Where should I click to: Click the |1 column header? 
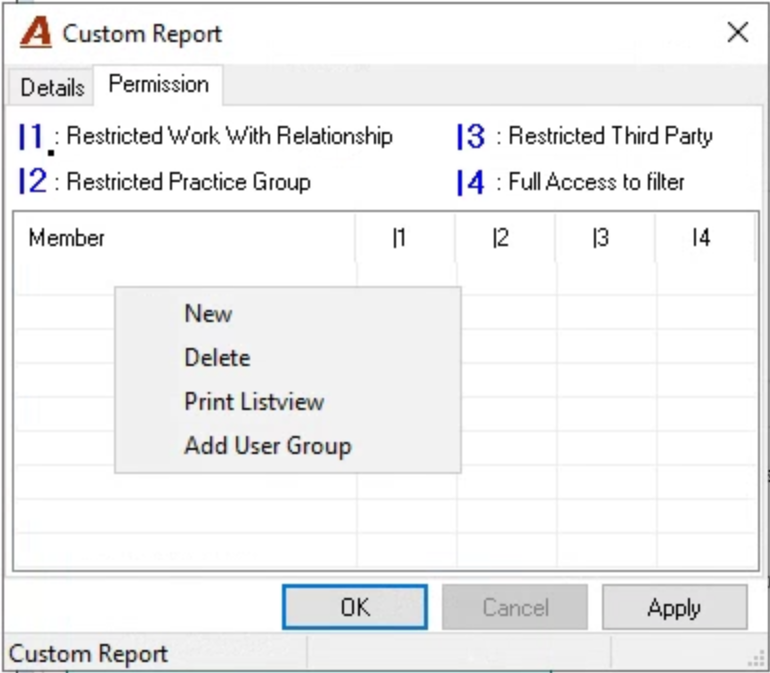405,238
